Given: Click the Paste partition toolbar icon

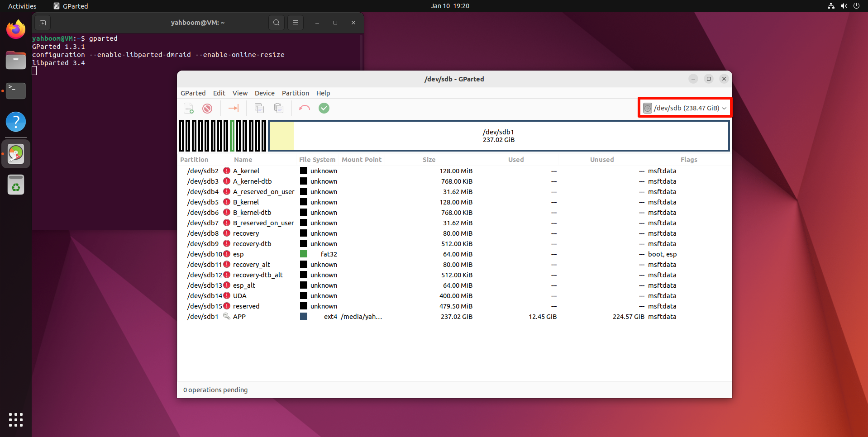Looking at the screenshot, I should (279, 109).
